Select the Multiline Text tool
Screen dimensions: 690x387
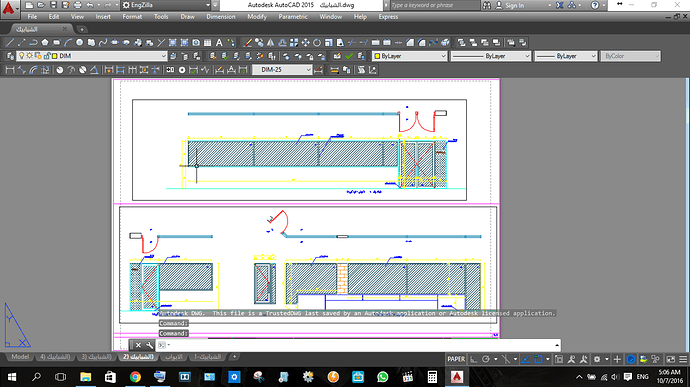[x=219, y=43]
